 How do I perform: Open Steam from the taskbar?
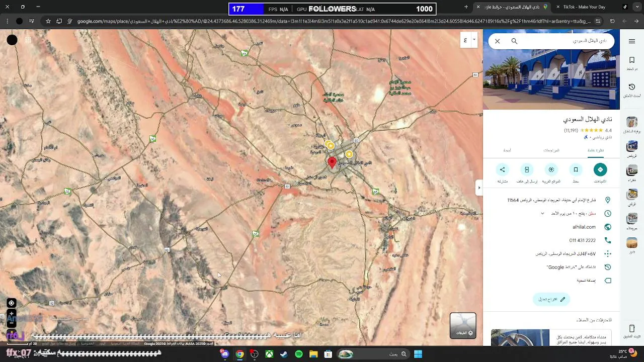pyautogui.click(x=284, y=354)
